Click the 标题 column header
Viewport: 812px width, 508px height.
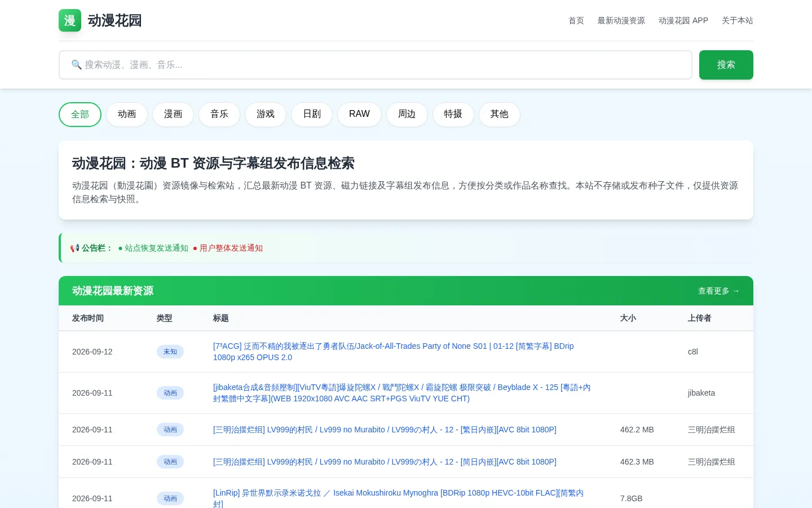[221, 318]
